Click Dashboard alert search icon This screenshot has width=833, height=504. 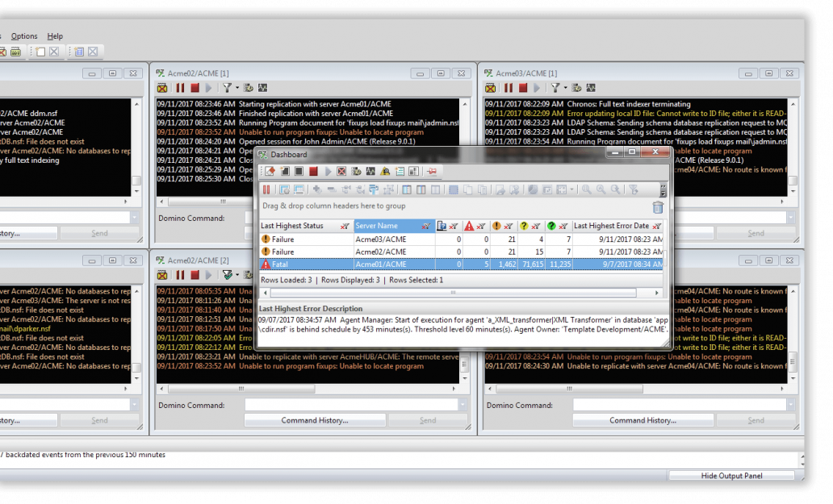click(385, 171)
